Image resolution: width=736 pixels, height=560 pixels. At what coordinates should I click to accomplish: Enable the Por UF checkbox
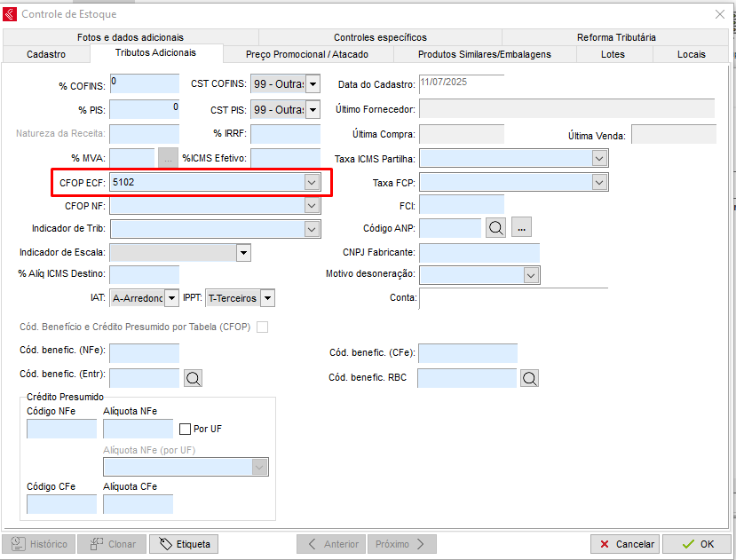pos(186,429)
